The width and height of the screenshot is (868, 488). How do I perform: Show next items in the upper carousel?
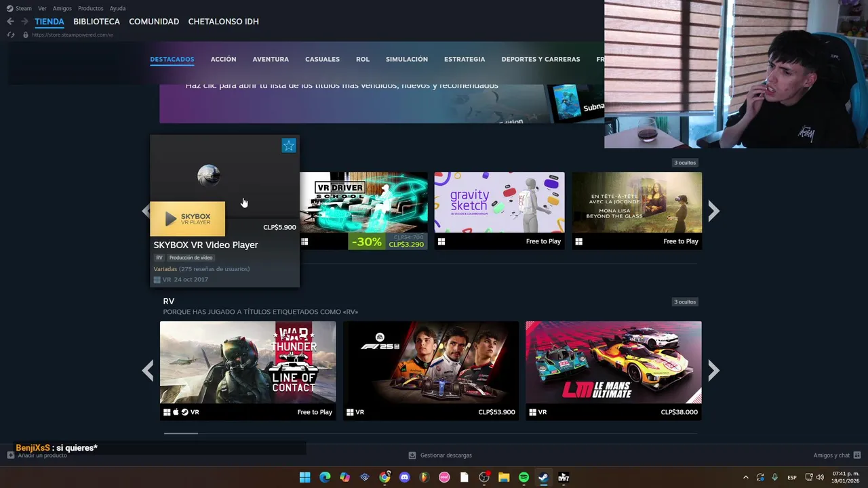click(x=713, y=211)
